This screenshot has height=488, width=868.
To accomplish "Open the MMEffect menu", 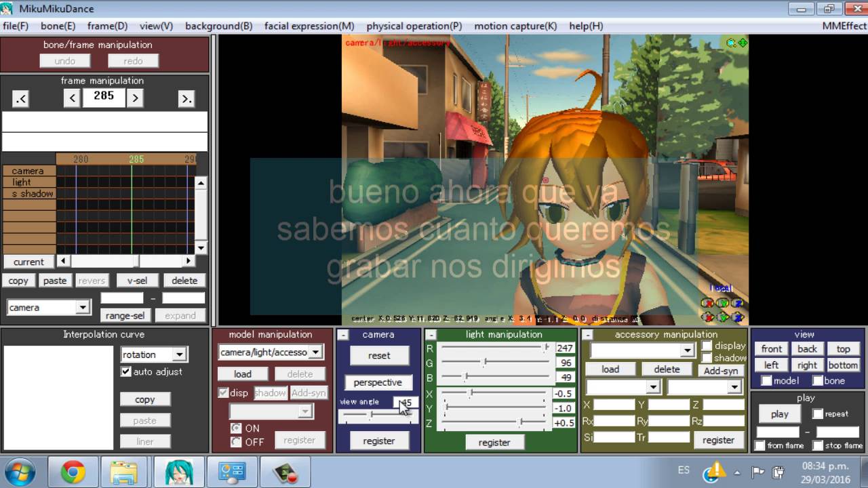I will (x=844, y=26).
